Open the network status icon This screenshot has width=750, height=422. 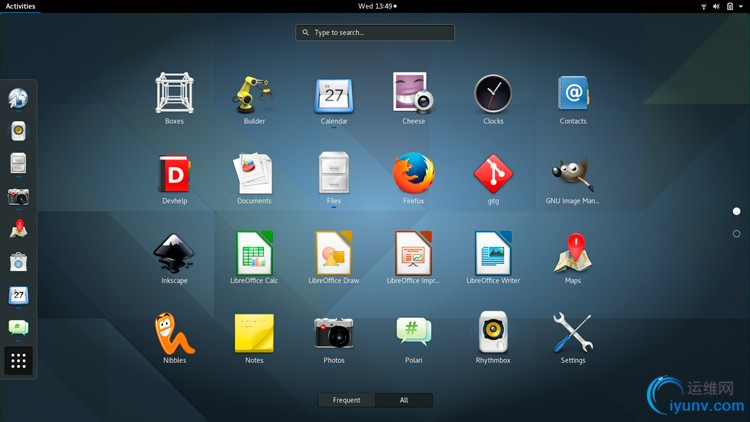(704, 6)
